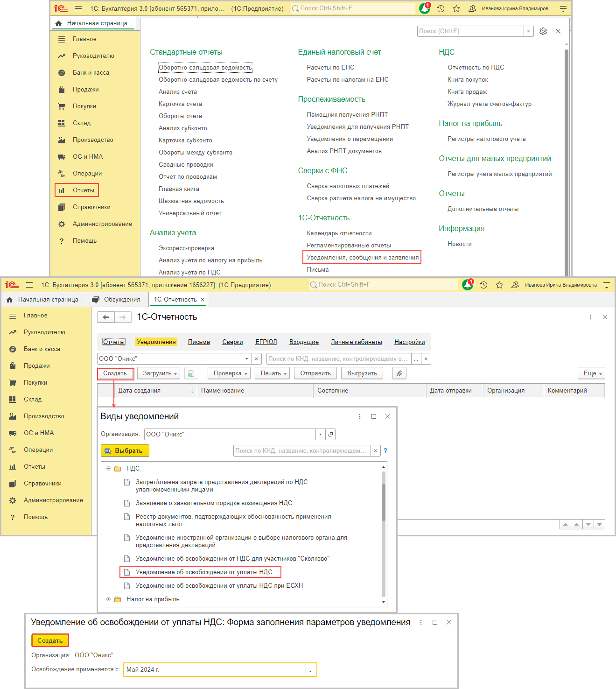
Task: Click the attachment paperclip button
Action: tap(399, 373)
